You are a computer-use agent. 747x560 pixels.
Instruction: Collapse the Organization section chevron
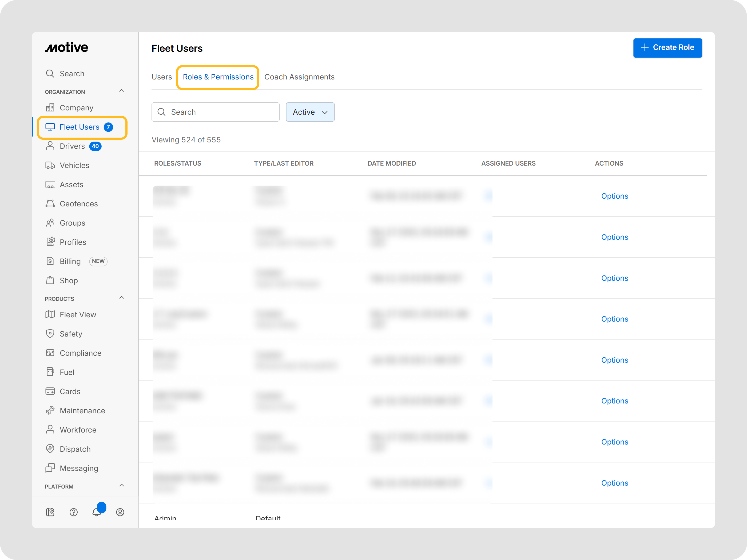coord(122,91)
